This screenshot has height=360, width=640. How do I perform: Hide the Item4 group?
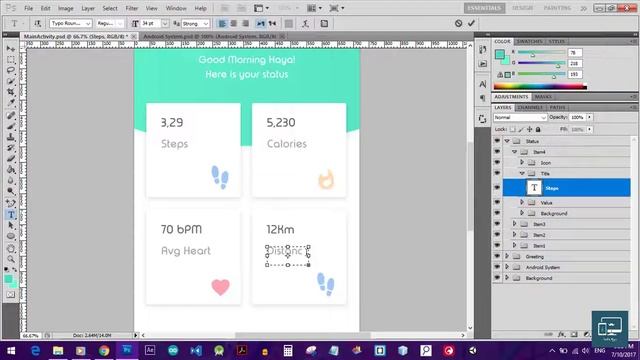pyautogui.click(x=497, y=151)
